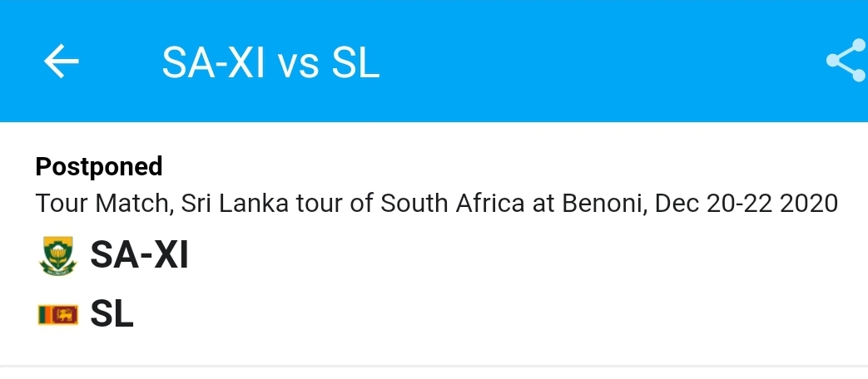Tap the 'SA-XI vs SL' header title
868x379 pixels.
pos(270,63)
